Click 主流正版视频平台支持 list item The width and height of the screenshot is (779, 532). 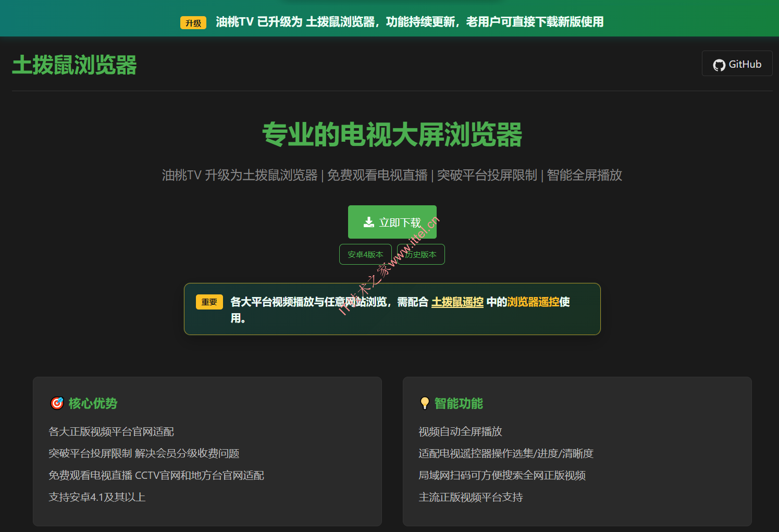click(x=471, y=497)
